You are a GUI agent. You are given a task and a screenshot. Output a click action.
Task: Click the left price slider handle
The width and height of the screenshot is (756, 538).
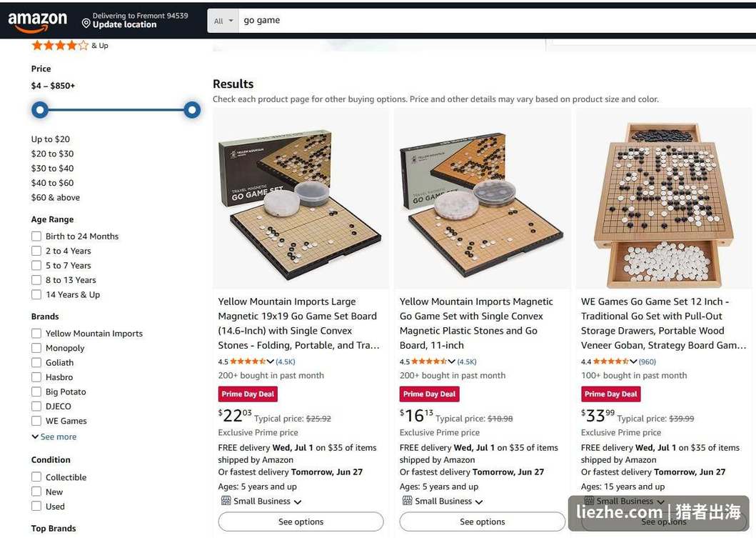point(40,110)
